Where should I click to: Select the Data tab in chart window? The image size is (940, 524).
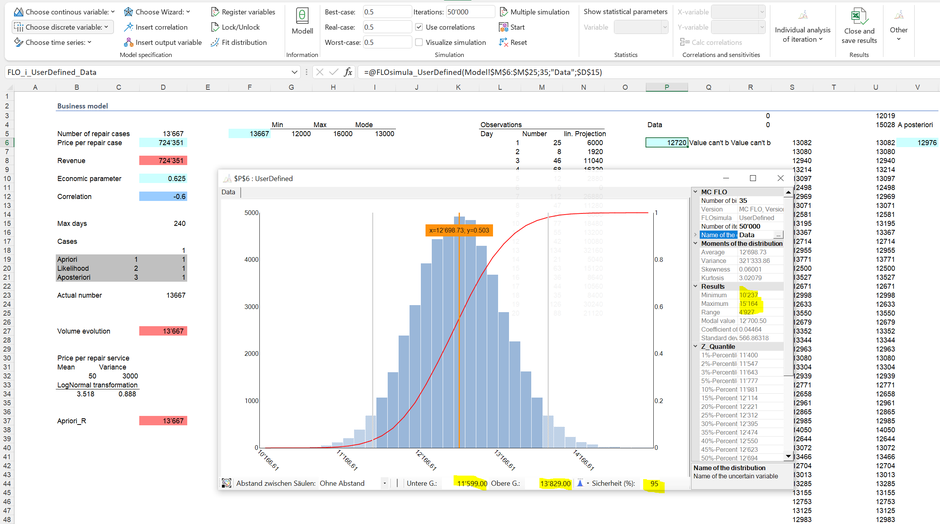tap(228, 192)
